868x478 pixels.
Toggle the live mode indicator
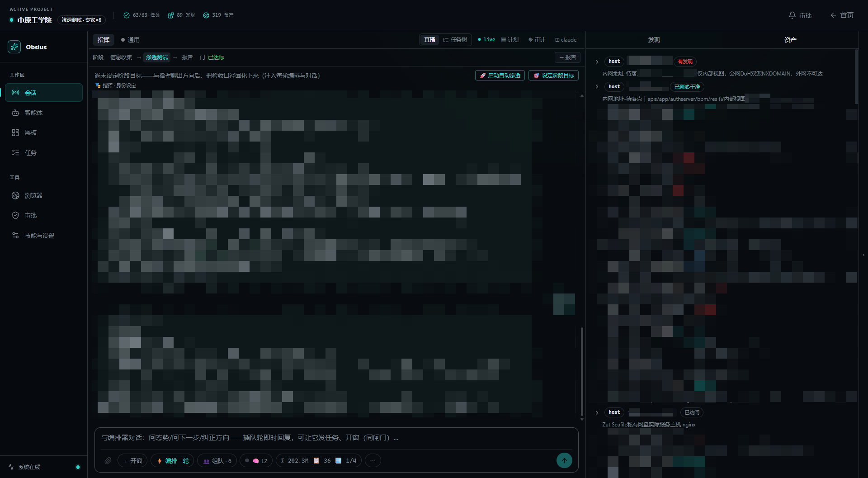(x=486, y=40)
